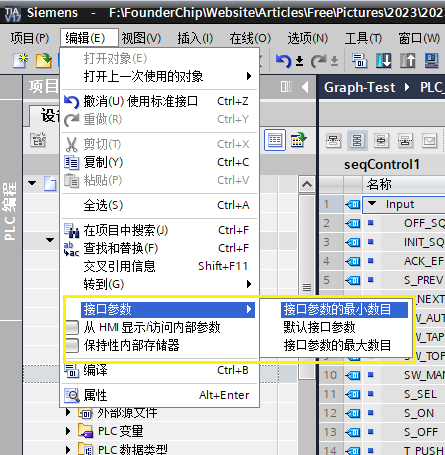445x455 pixels.
Task: Click the upload from device icon
Action: click(x=408, y=61)
